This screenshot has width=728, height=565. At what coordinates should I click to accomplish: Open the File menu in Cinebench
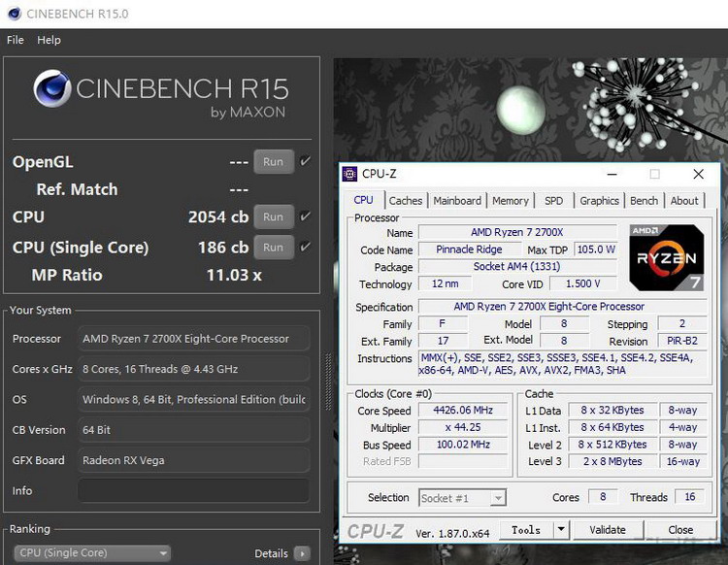pyautogui.click(x=16, y=40)
